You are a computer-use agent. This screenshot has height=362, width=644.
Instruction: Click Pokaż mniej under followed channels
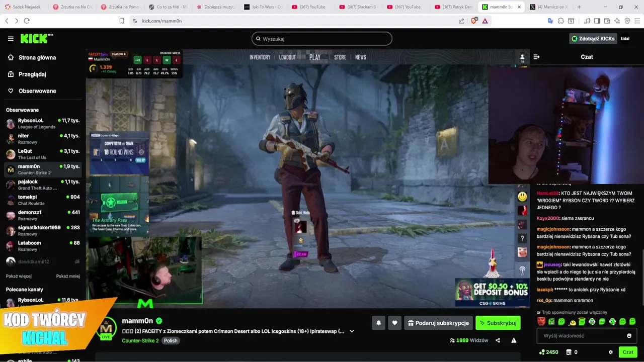pos(68,276)
